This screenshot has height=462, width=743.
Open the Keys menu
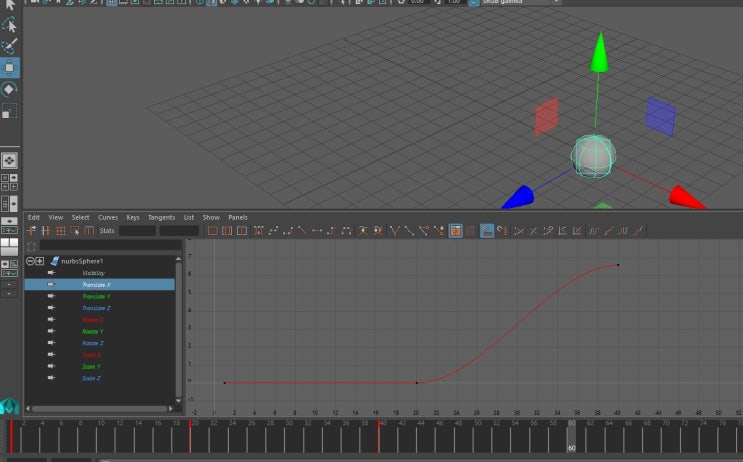tap(133, 217)
